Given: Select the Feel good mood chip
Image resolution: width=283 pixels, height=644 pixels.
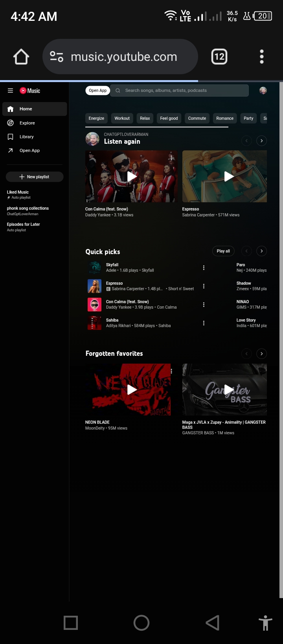Looking at the screenshot, I should point(169,118).
